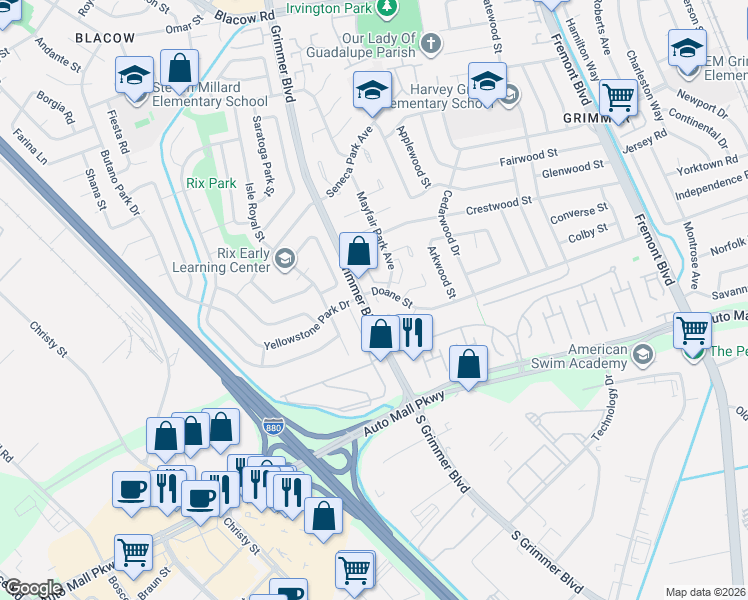The image size is (748, 600).
Task: Click the Blacow Rd street label
Action: point(244,17)
